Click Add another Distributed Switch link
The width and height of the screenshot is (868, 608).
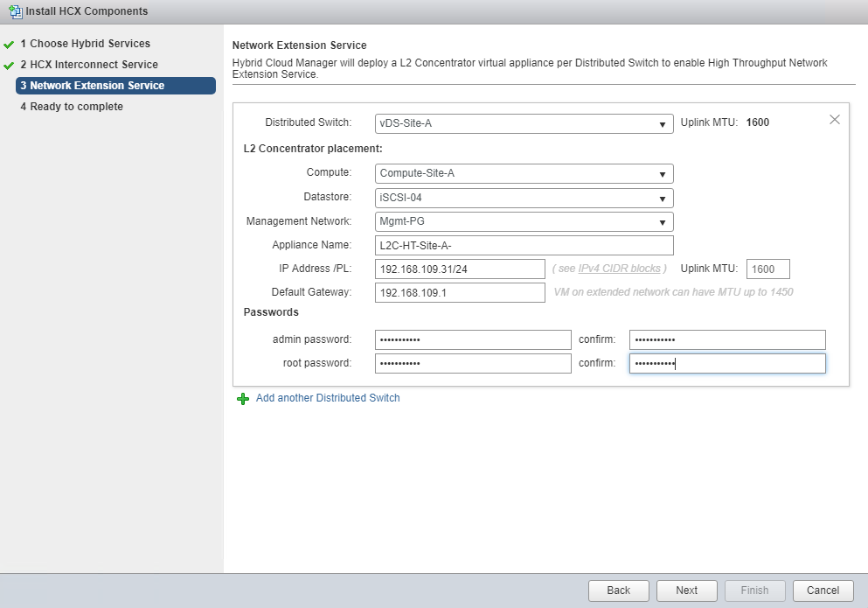click(328, 398)
